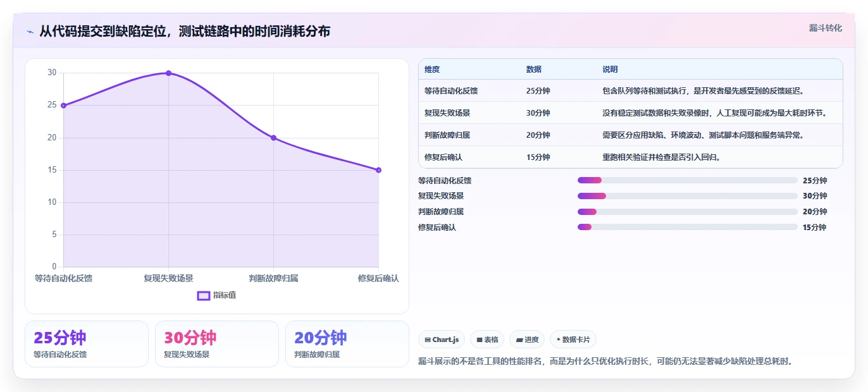
Task: Click the description starting 需要区分应用缺陷
Action: point(704,135)
